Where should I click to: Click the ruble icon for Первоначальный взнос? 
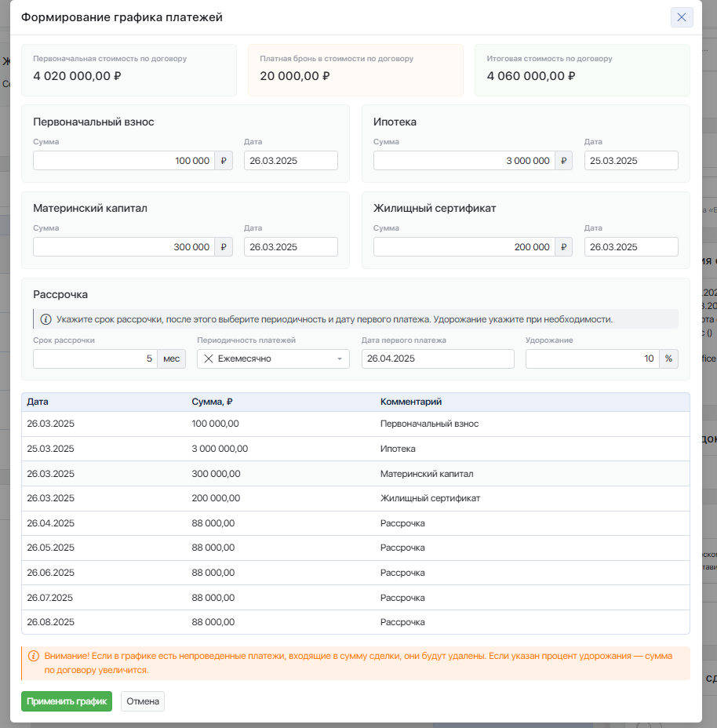[224, 161]
